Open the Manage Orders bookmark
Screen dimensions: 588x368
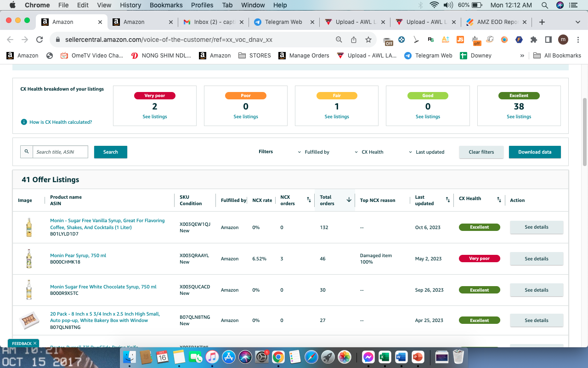coord(304,55)
